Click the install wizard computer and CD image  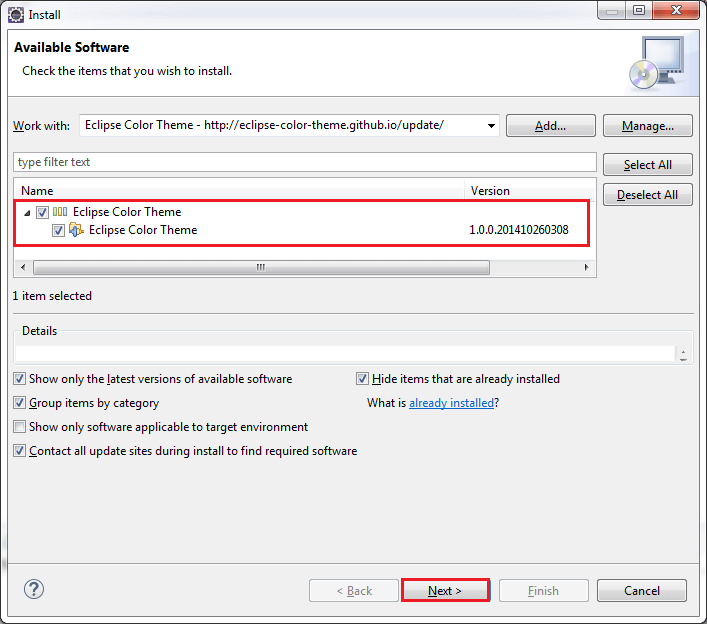657,63
